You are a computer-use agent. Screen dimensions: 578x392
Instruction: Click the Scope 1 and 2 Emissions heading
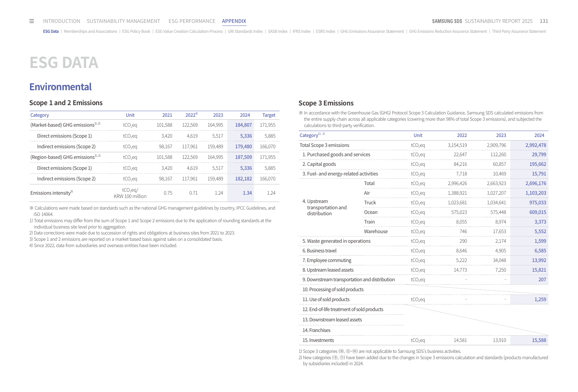[x=66, y=103]
